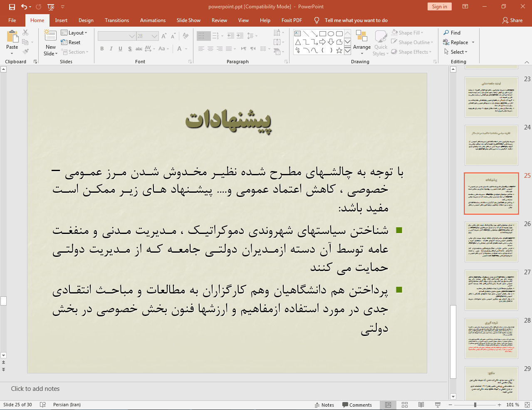Click the Center alignment icon
532x410 pixels.
click(210, 49)
